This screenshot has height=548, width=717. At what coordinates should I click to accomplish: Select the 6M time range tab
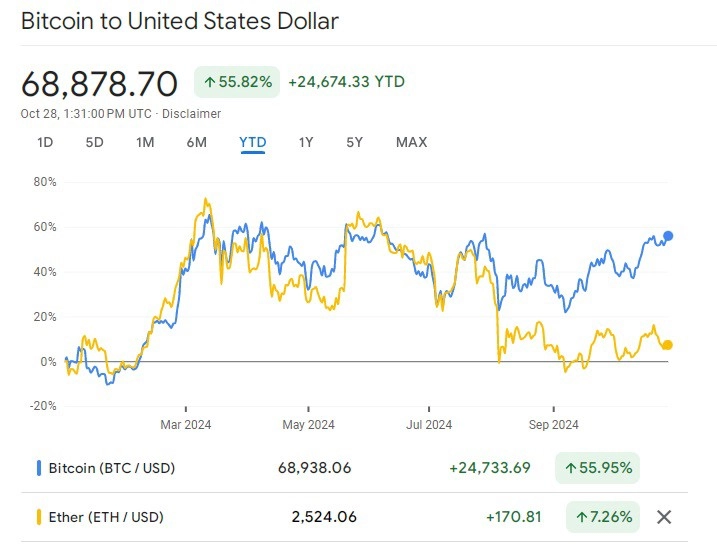[197, 142]
